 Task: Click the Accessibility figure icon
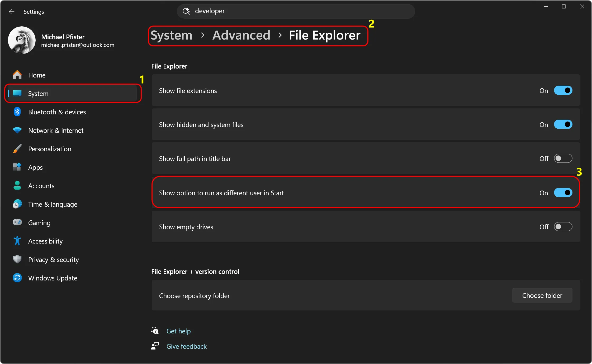pos(17,241)
